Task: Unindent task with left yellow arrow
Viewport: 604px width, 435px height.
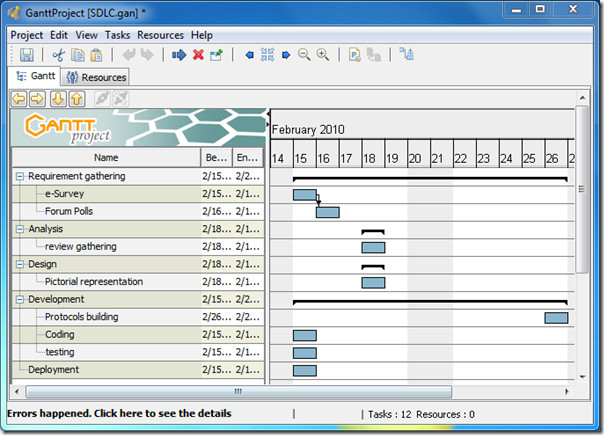Action: (19, 99)
